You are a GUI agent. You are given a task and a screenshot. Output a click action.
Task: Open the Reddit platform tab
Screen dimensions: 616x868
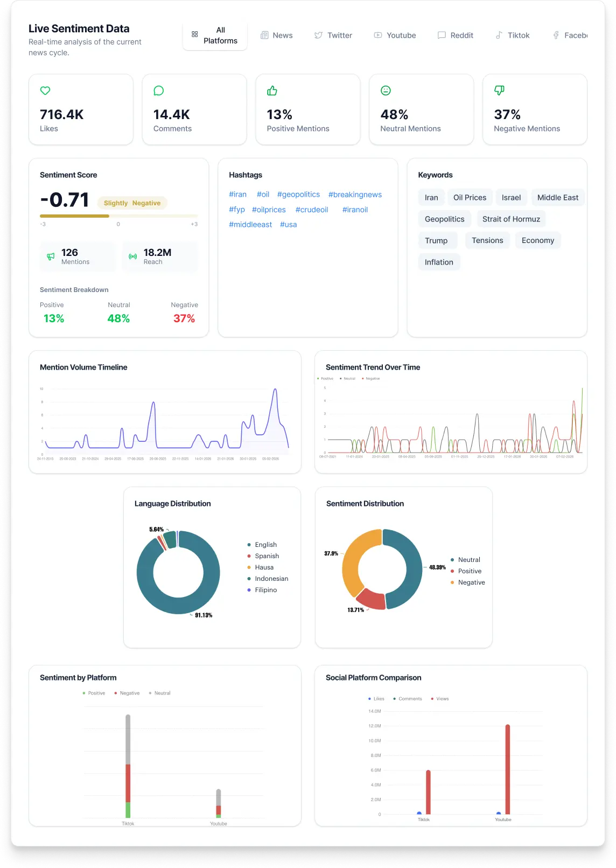456,36
